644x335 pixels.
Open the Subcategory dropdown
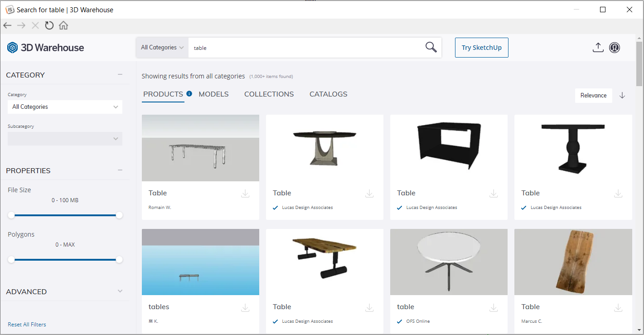click(65, 139)
